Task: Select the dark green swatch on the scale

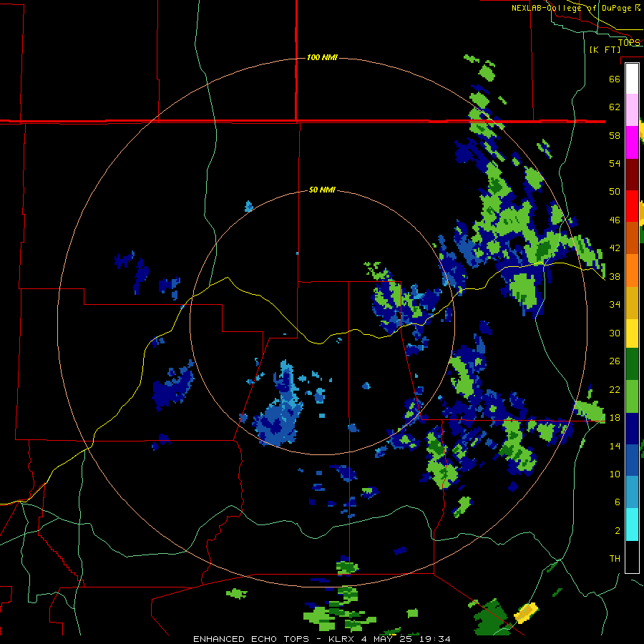Action: [x=632, y=364]
